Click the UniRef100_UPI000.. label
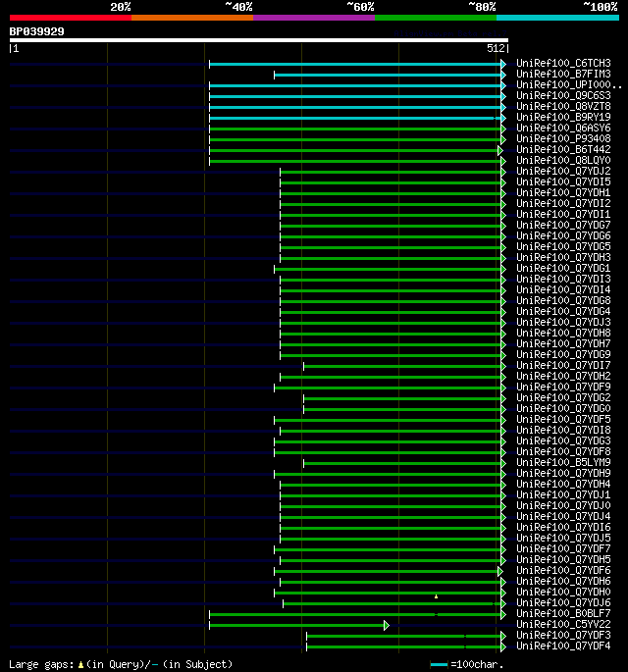This screenshot has width=628, height=672. tap(569, 84)
